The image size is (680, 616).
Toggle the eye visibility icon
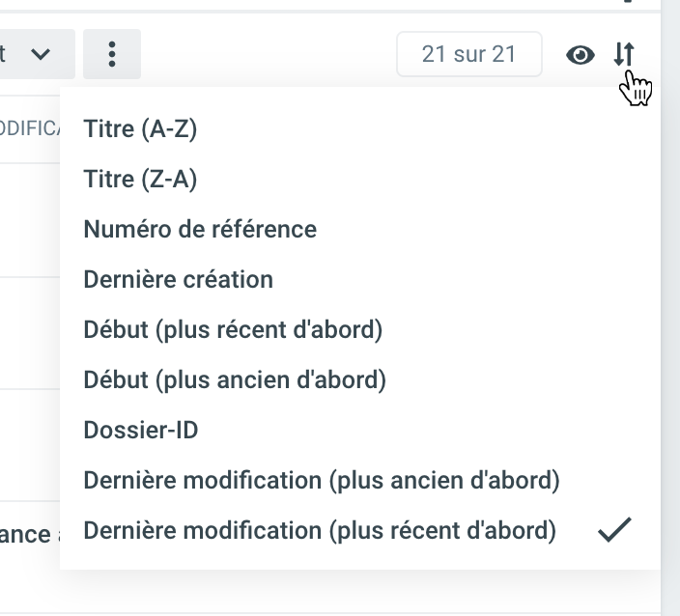[580, 55]
